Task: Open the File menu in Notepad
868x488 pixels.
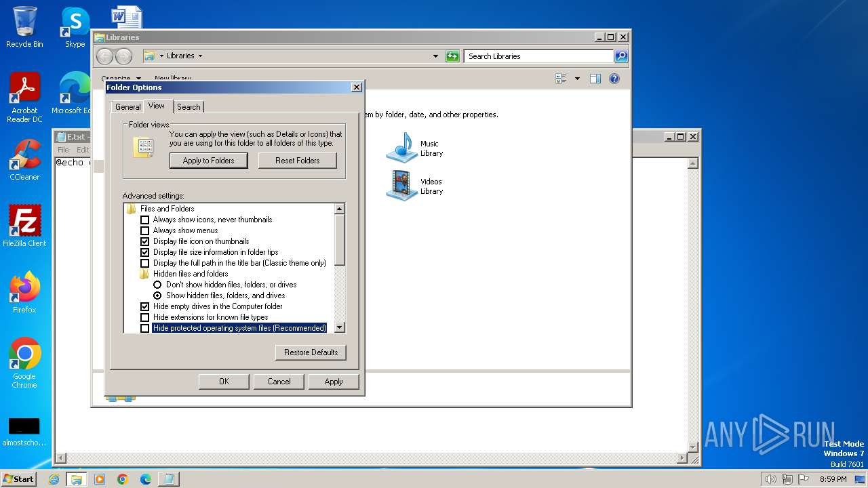Action: [63, 150]
